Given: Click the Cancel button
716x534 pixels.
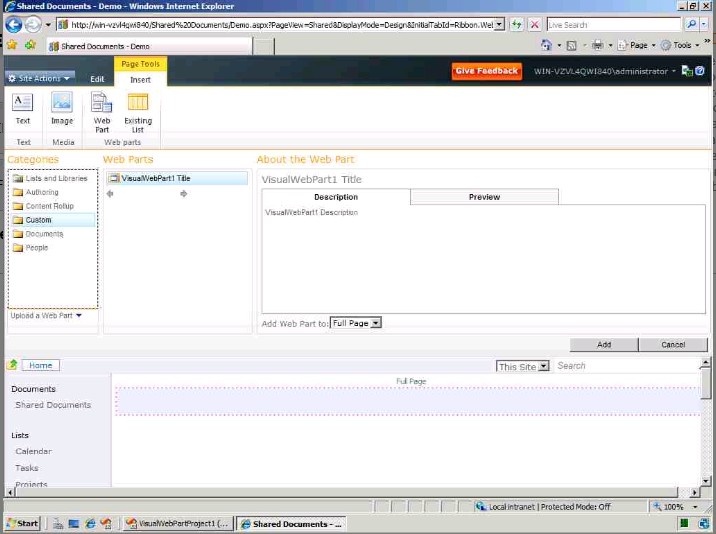Looking at the screenshot, I should (x=673, y=344).
